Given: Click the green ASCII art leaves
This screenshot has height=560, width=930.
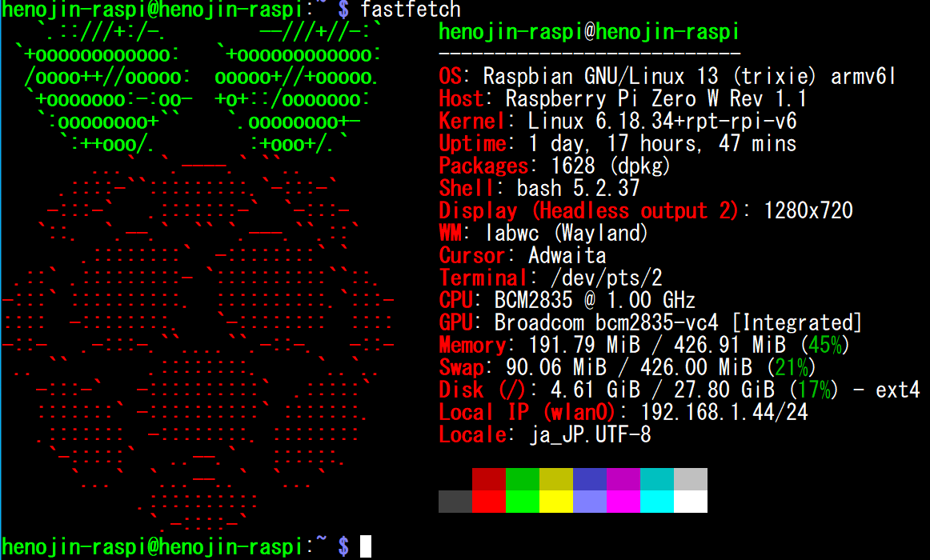Looking at the screenshot, I should pos(198,88).
